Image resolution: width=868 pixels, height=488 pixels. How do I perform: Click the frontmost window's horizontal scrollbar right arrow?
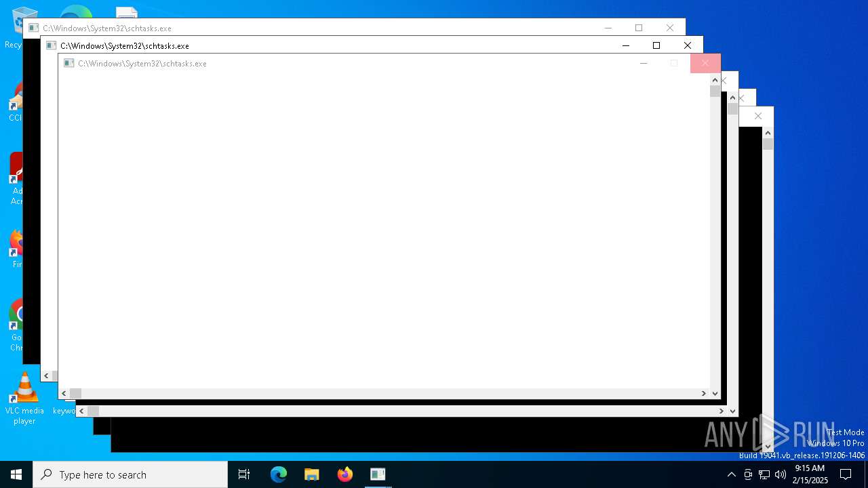pos(704,393)
